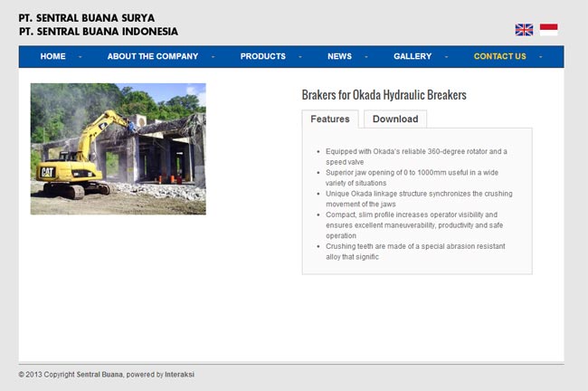The width and height of the screenshot is (588, 391).
Task: Click the 'Unique Okada linkage structure' bullet
Action: point(419,198)
